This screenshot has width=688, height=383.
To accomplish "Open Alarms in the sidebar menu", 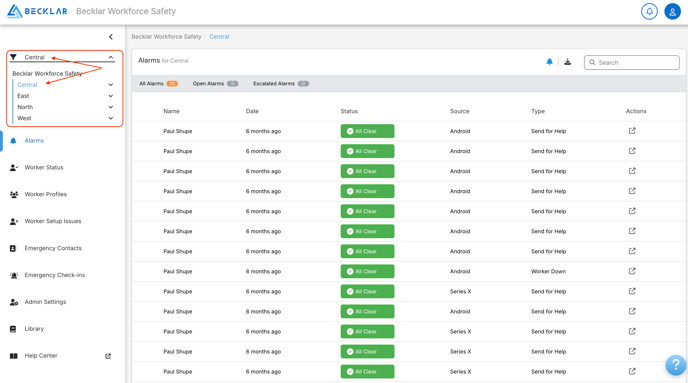I will click(x=34, y=141).
